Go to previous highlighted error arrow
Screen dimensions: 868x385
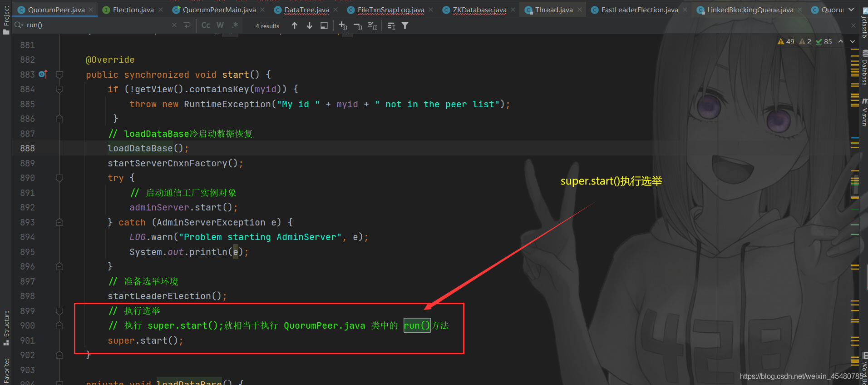tap(841, 41)
